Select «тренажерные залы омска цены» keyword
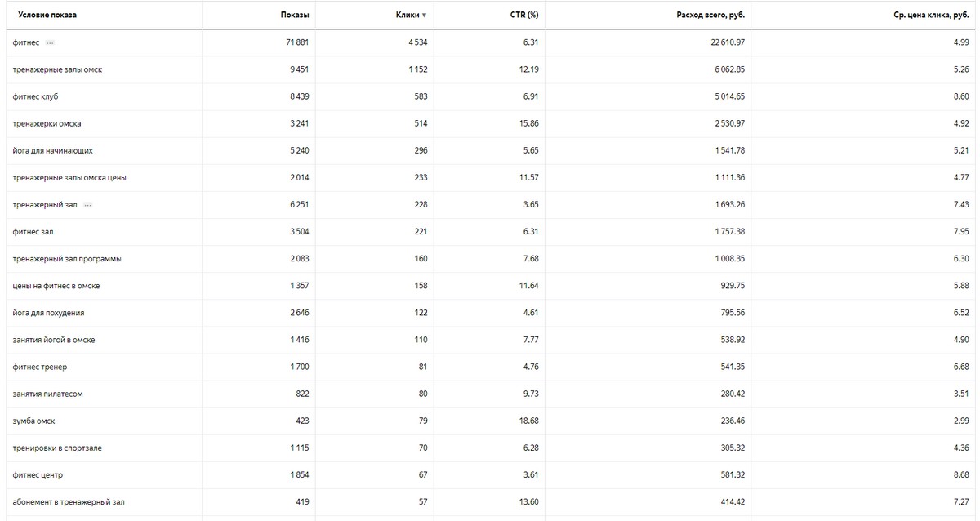980x521 pixels. (69, 177)
